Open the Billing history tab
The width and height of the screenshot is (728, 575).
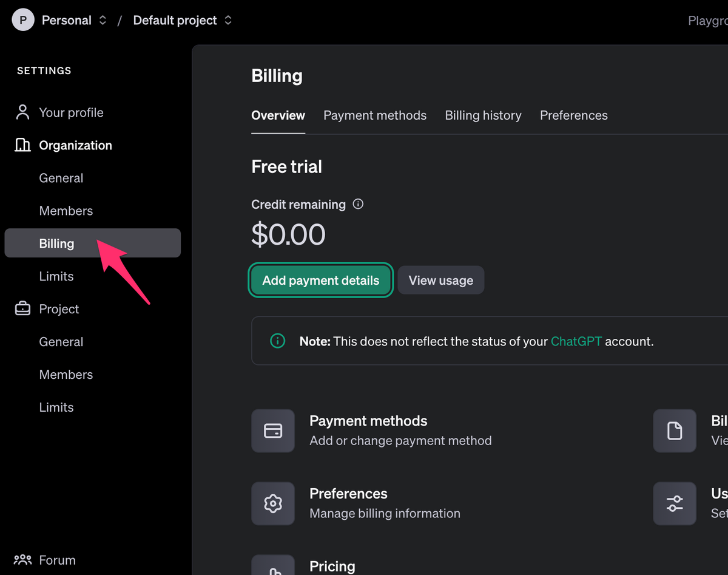(483, 115)
